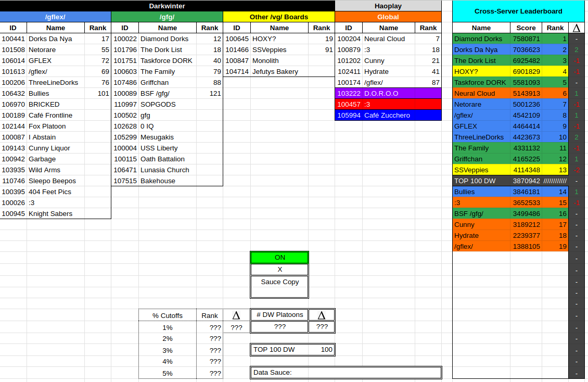The image size is (588, 382).
Task: Click the Data Sauce input cell
Action: 346,373
